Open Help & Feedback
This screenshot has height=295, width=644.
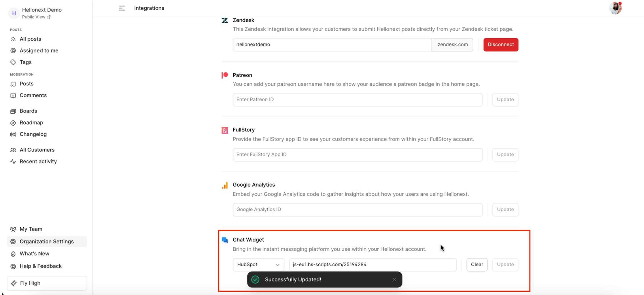click(x=41, y=266)
